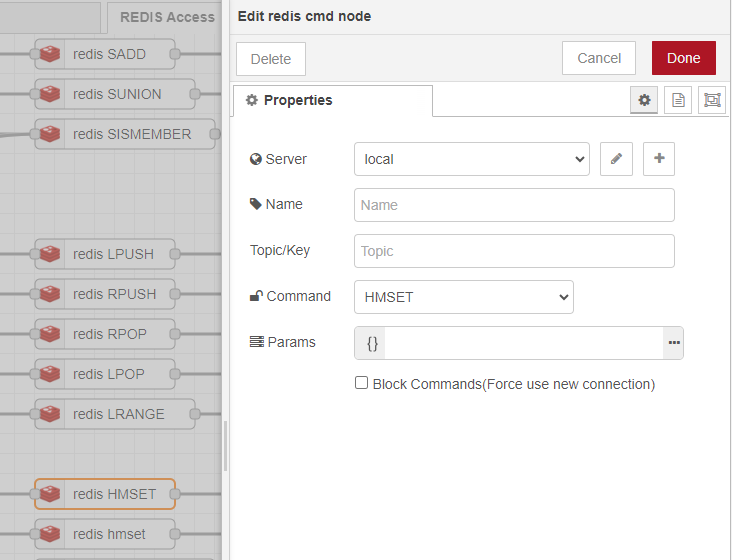This screenshot has width=732, height=560.
Task: Open node appearance settings icon
Action: coord(712,100)
